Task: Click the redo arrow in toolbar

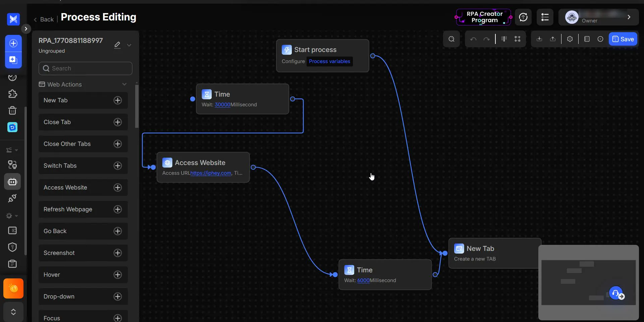Action: click(486, 39)
